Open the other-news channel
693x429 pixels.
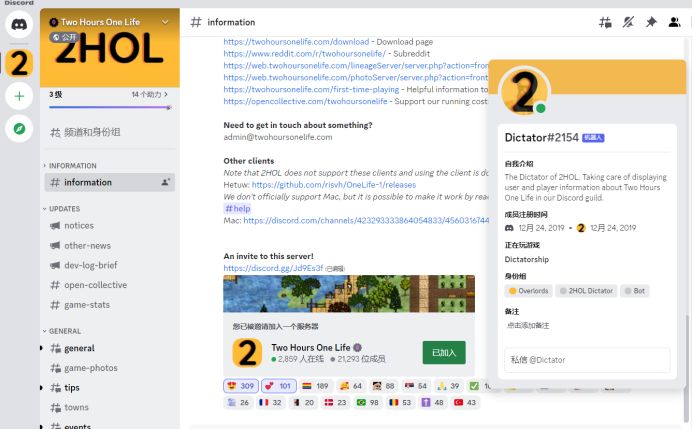point(110,246)
